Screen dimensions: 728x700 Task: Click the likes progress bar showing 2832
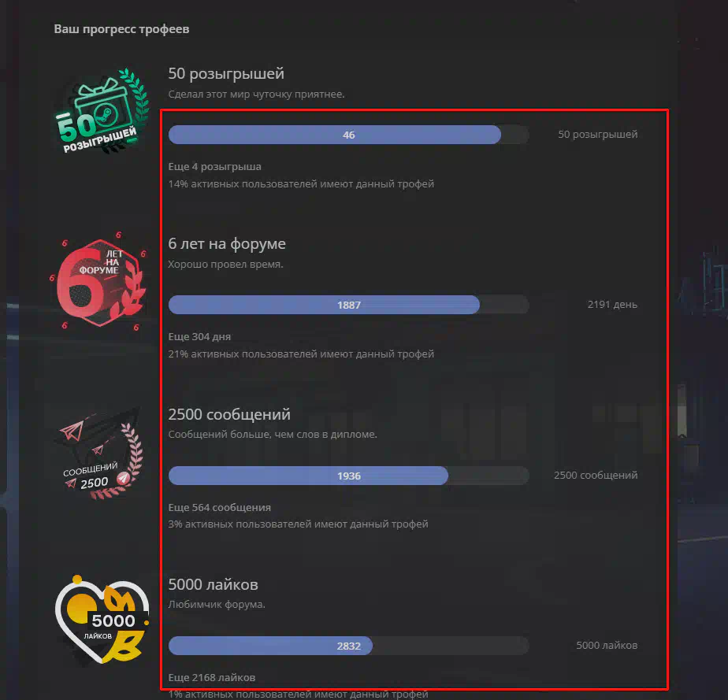click(x=349, y=646)
